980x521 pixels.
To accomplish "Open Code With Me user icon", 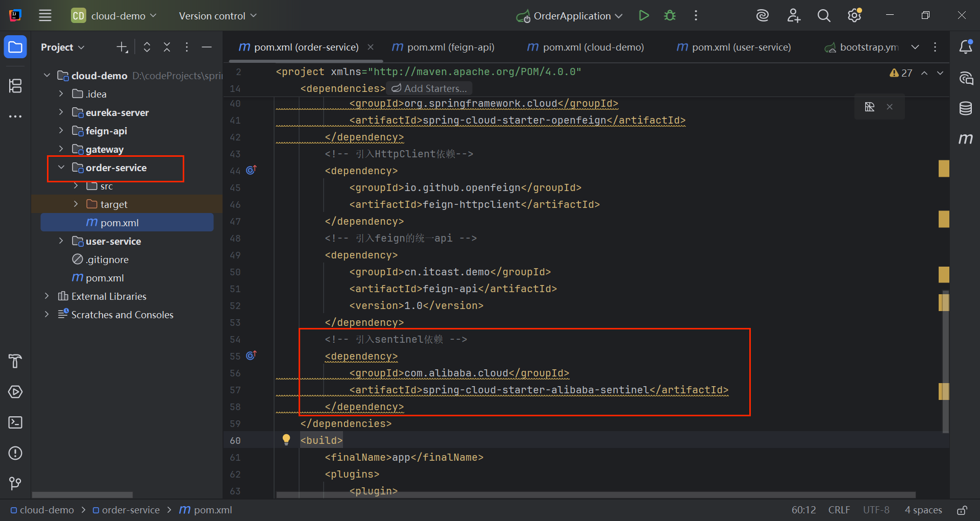I will tap(793, 16).
